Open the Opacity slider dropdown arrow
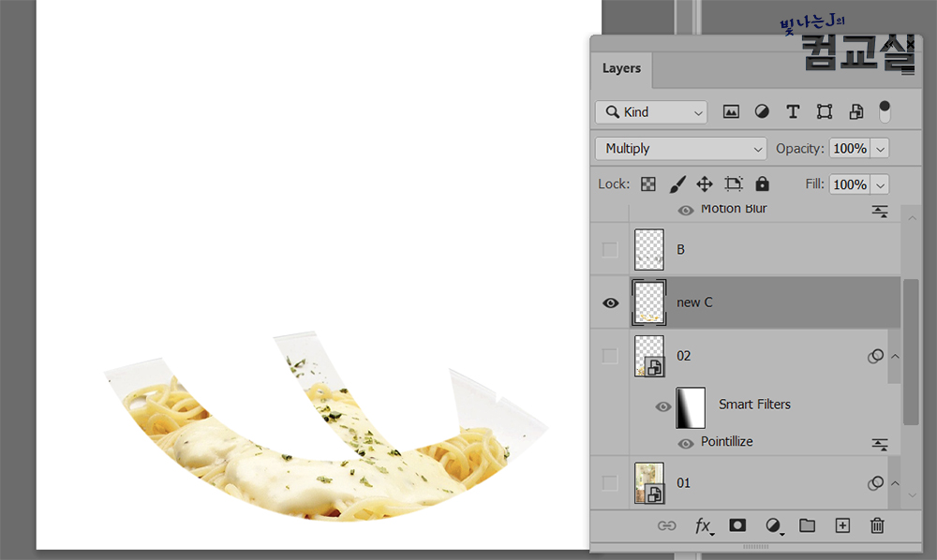 pyautogui.click(x=880, y=149)
